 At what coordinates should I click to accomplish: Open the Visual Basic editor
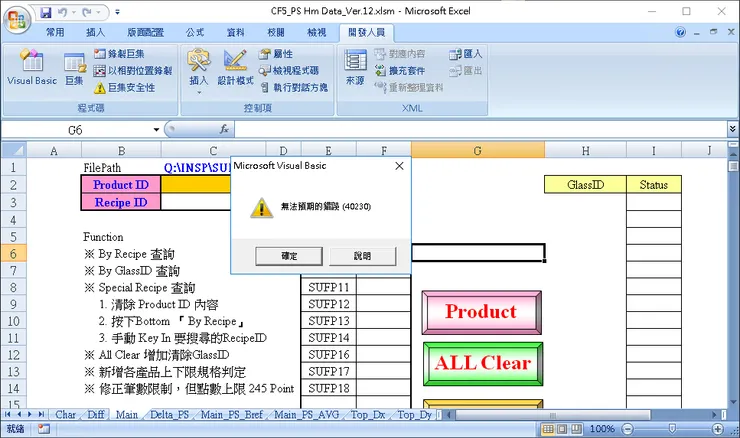[x=32, y=67]
